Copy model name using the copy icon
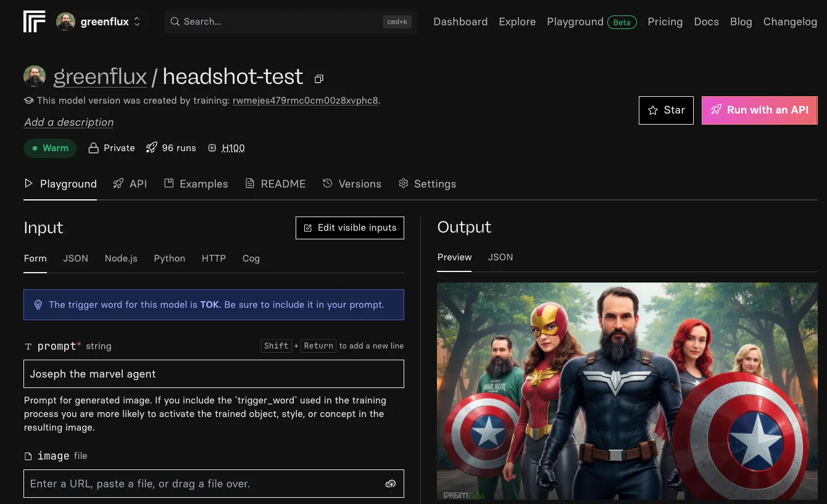This screenshot has height=504, width=827. point(319,79)
